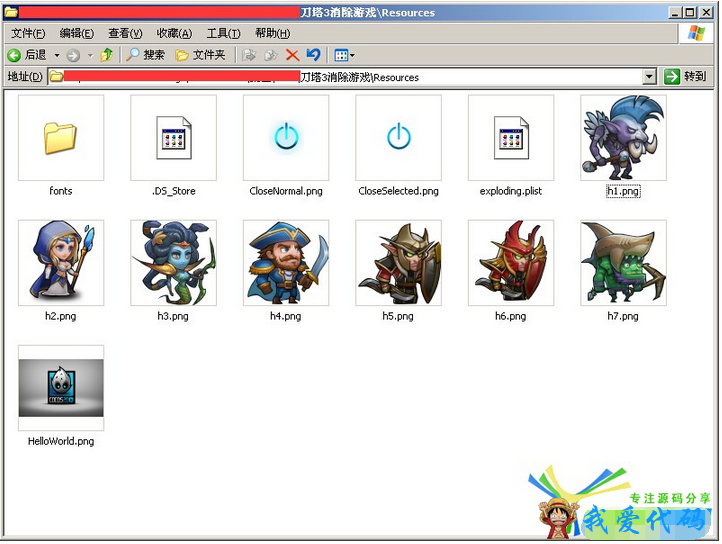
Task: Select the h5.png gold-helmet knight thumbnail
Action: pyautogui.click(x=398, y=263)
